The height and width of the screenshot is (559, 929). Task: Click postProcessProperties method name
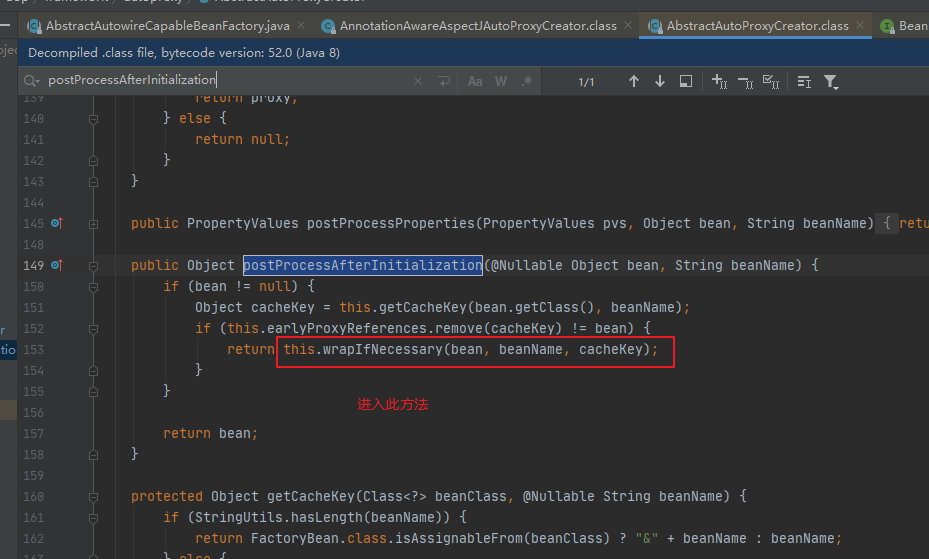[x=391, y=223]
